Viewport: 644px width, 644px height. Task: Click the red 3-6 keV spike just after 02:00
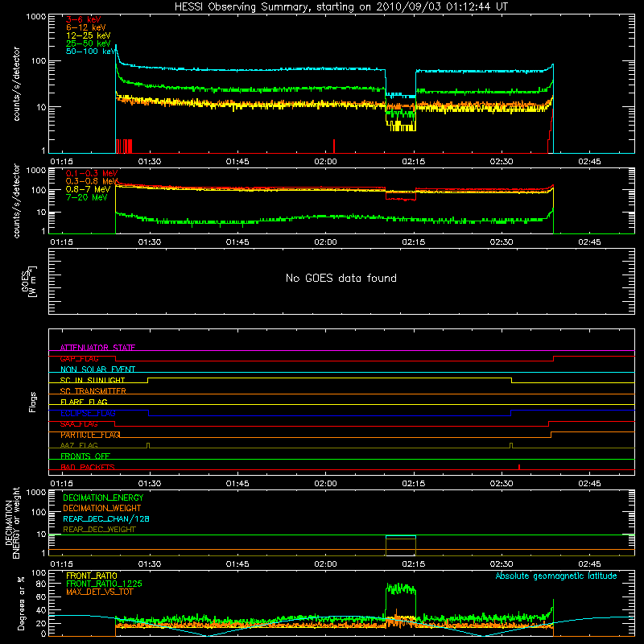(x=334, y=147)
